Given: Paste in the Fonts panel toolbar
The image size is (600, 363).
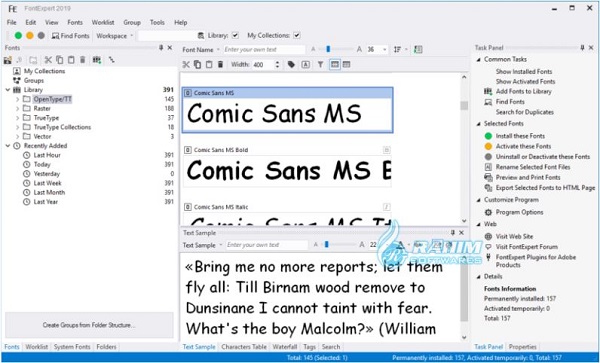Looking at the screenshot, I should (71, 60).
